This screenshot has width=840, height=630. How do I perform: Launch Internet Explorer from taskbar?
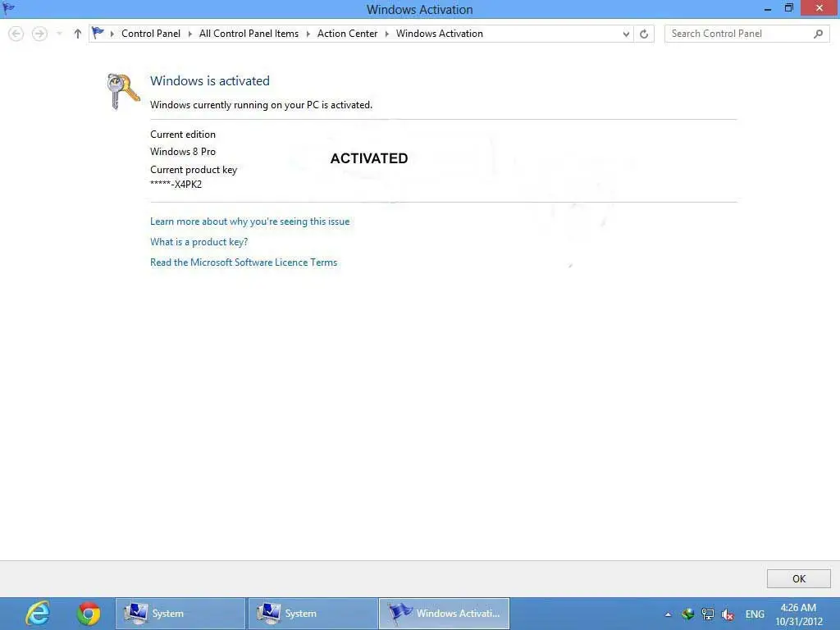coord(38,614)
